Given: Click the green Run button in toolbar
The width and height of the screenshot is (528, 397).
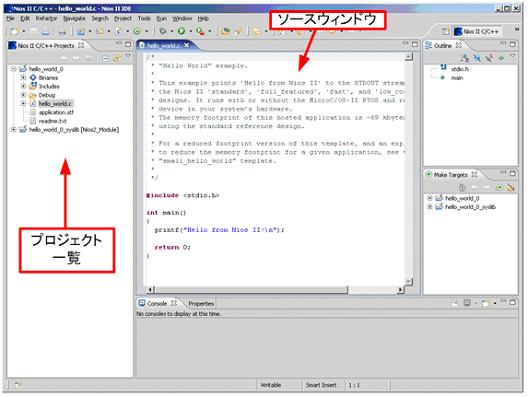Looking at the screenshot, I should coord(182,31).
